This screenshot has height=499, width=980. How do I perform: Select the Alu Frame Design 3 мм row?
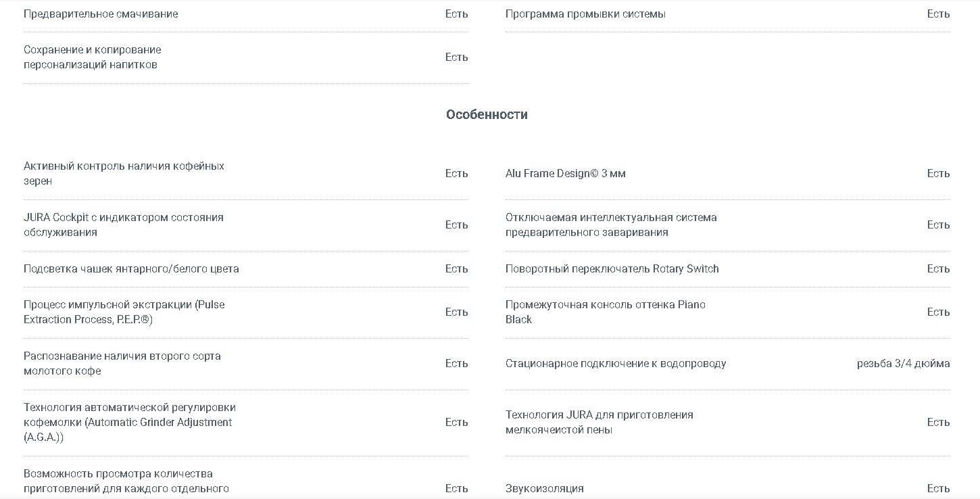[728, 174]
